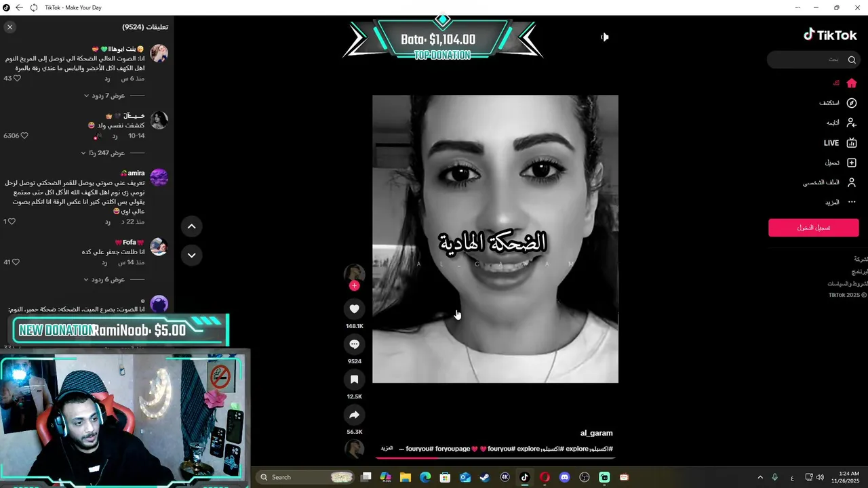
Task: Open the TikTok logo home link
Action: tap(831, 35)
